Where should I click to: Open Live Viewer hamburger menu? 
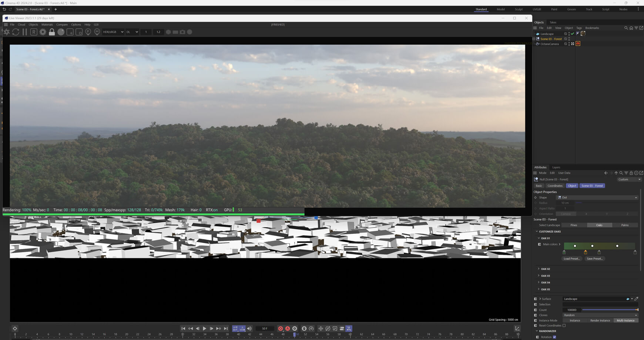coord(6,25)
